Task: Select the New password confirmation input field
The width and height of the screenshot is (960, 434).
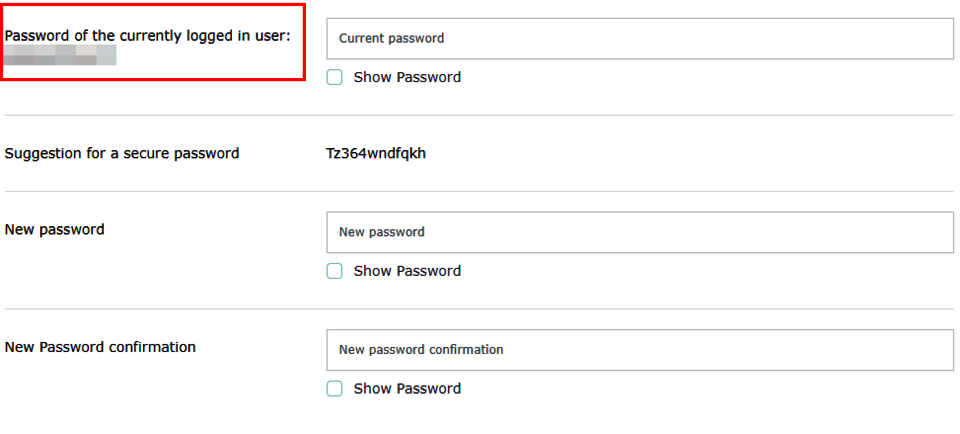Action: pyautogui.click(x=640, y=350)
